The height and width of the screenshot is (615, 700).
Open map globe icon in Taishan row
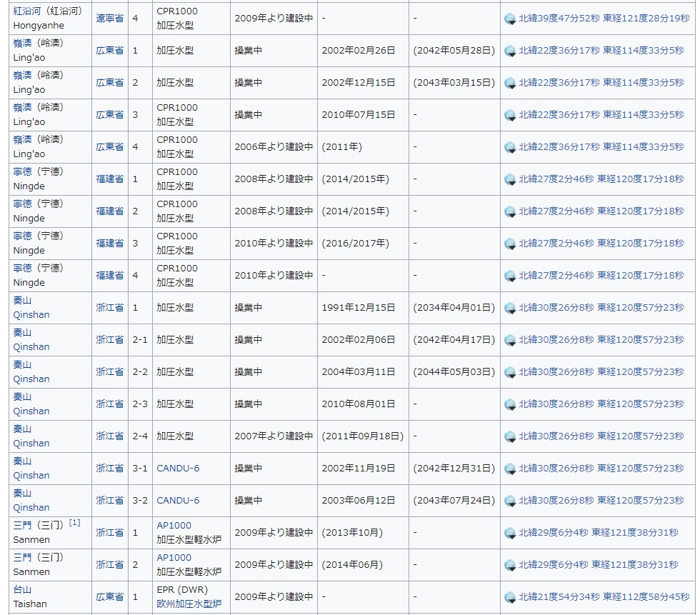(x=510, y=597)
